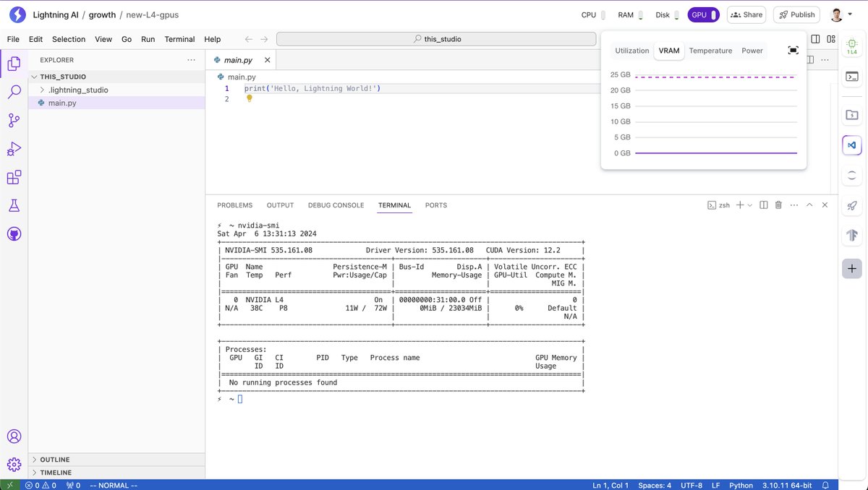Expand the TIMELINE section

tap(115, 473)
